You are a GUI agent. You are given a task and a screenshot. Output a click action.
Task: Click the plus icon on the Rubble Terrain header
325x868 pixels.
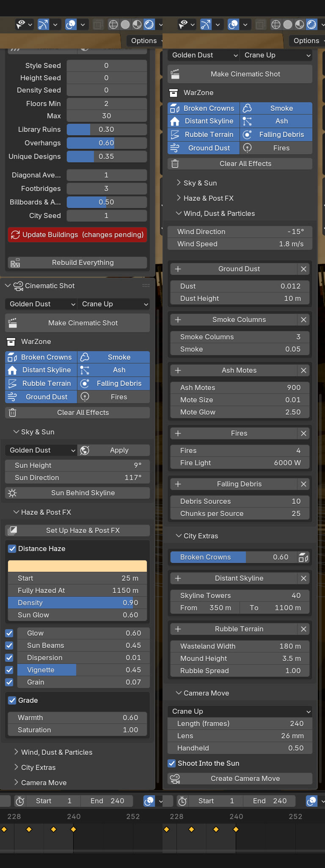(x=178, y=629)
